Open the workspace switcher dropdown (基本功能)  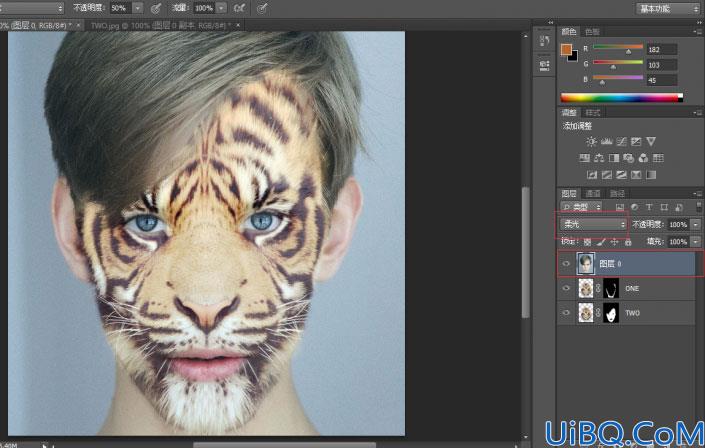click(x=668, y=9)
